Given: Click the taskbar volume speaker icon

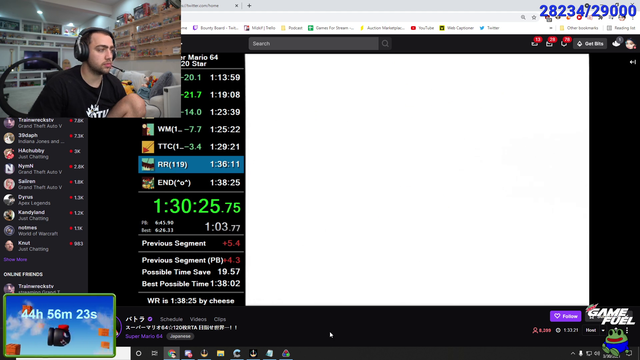Looking at the screenshot, I should click(x=596, y=353).
